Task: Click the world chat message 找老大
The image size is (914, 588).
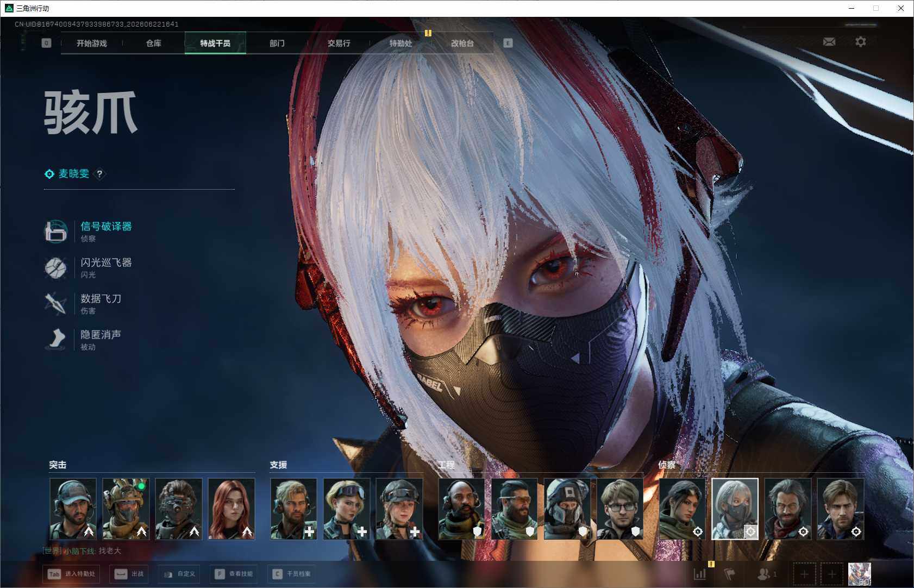Action: (x=110, y=551)
